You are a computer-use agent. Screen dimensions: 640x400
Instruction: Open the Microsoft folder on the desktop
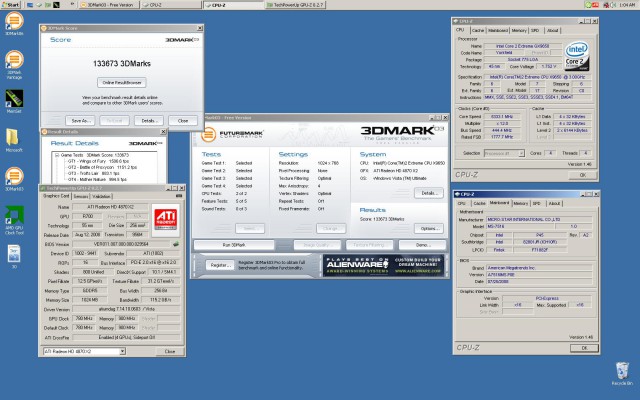pyautogui.click(x=13, y=139)
